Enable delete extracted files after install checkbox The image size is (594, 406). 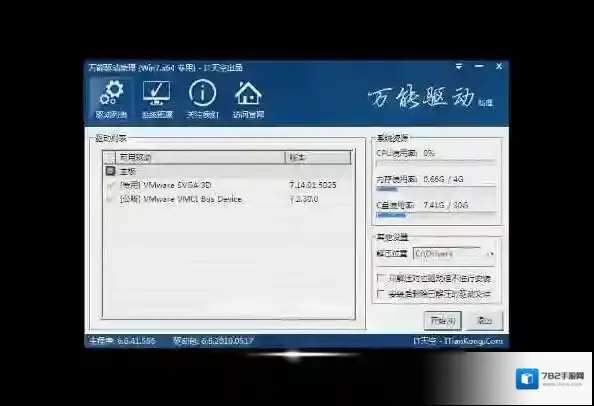coord(381,294)
